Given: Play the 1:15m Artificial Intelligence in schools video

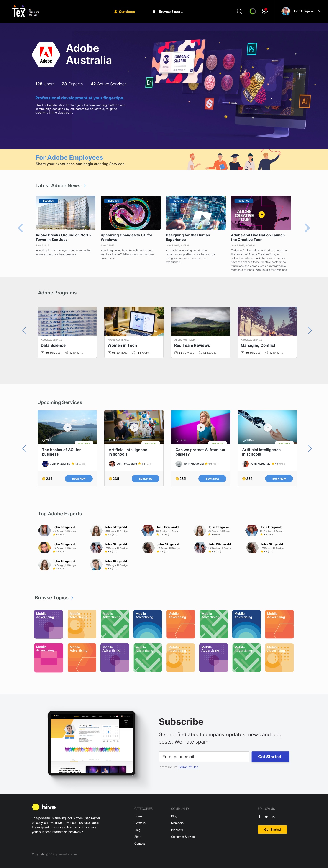Looking at the screenshot, I should (x=268, y=427).
